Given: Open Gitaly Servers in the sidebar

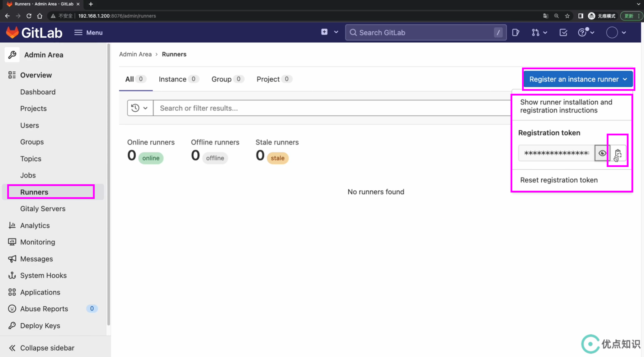Looking at the screenshot, I should (43, 209).
